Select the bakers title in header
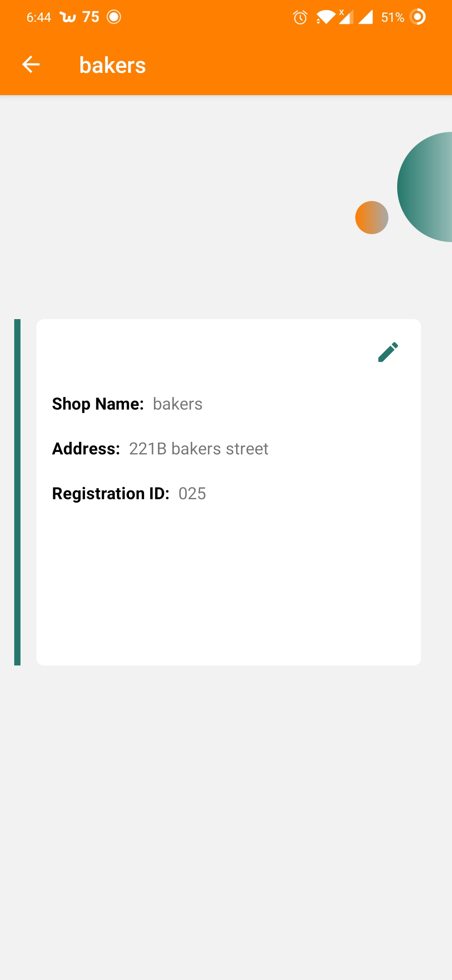The height and width of the screenshot is (980, 452). pyautogui.click(x=113, y=65)
